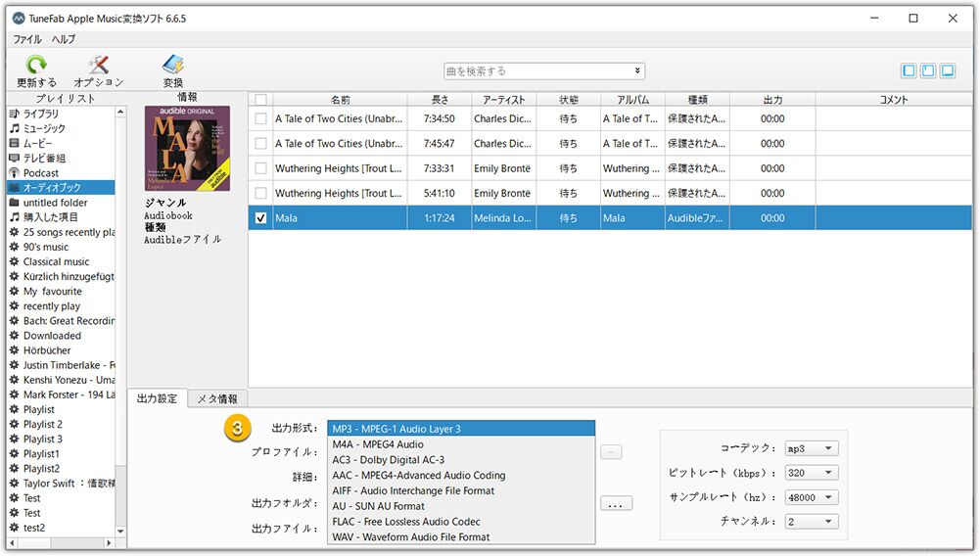Open the ミュージック music category

click(x=44, y=128)
